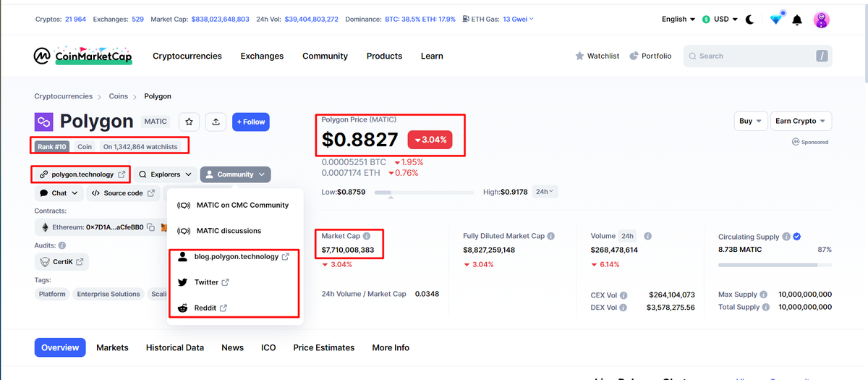
Task: Click the Coins breadcrumb link
Action: coord(119,96)
